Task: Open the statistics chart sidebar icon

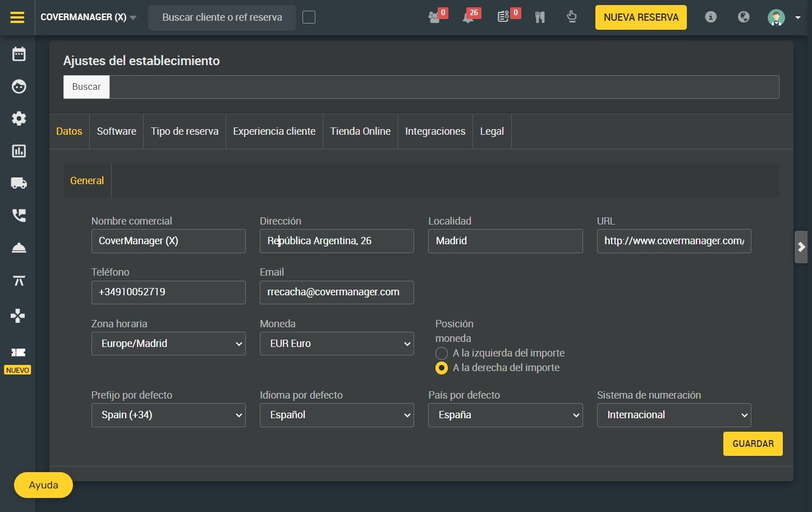Action: [x=19, y=151]
